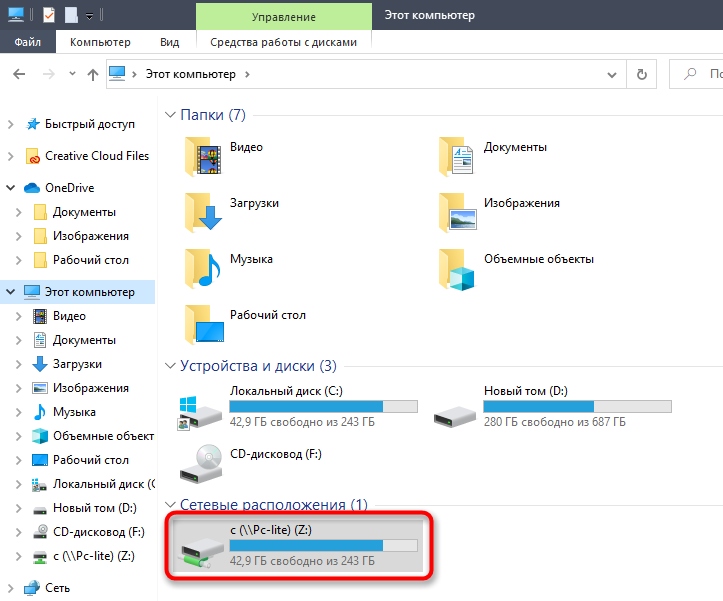Expand Creative Cloud Files in sidebar
The image size is (723, 601).
[x=10, y=156]
